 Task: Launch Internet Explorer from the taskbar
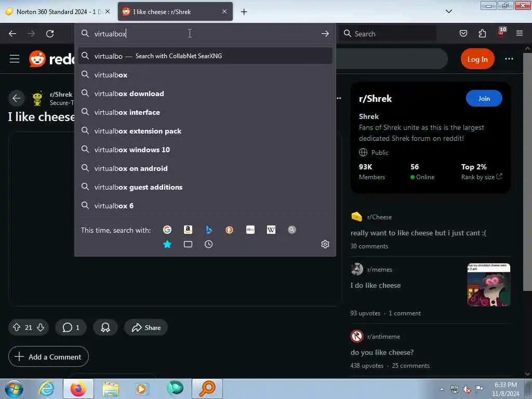(x=46, y=389)
